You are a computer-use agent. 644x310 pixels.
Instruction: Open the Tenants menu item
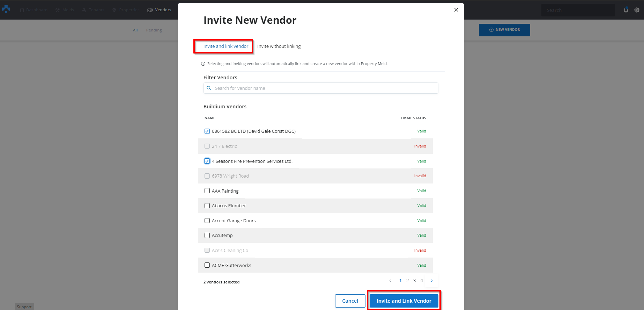pyautogui.click(x=93, y=10)
